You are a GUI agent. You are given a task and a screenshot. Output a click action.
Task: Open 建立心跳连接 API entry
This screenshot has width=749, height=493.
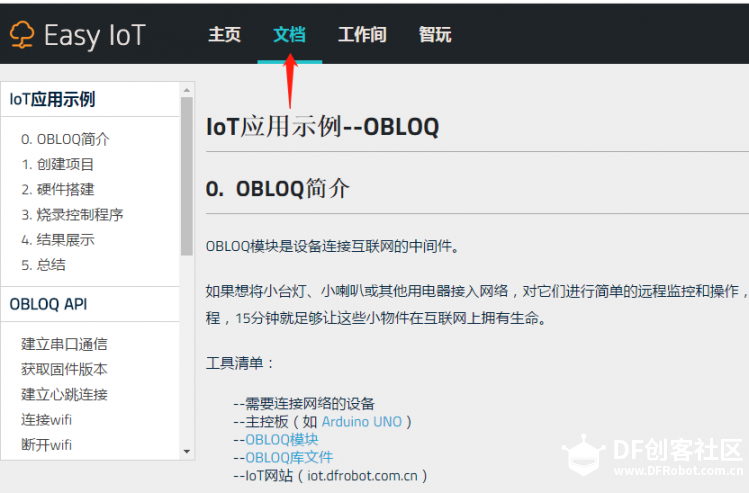click(64, 395)
